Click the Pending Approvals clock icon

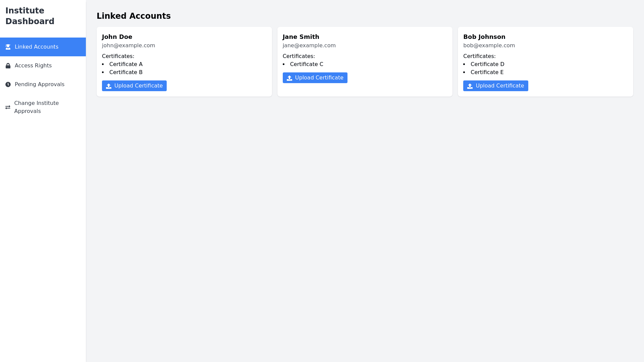pyautogui.click(x=8, y=84)
